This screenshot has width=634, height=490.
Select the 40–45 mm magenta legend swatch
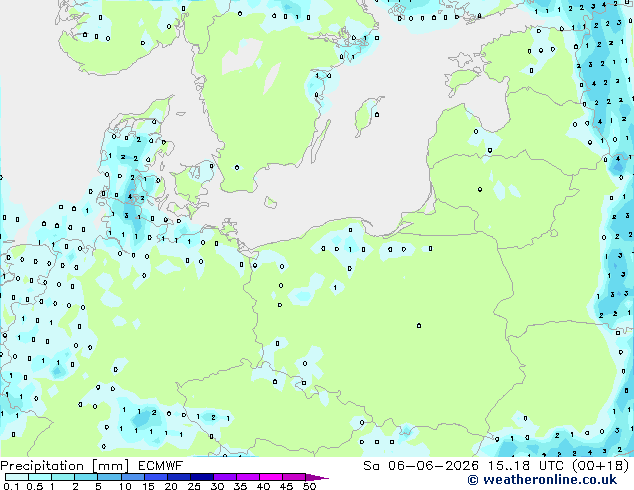click(x=271, y=477)
